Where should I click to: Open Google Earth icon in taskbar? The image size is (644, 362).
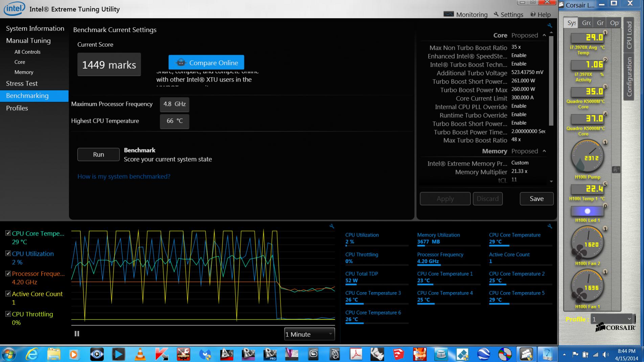pos(484,354)
